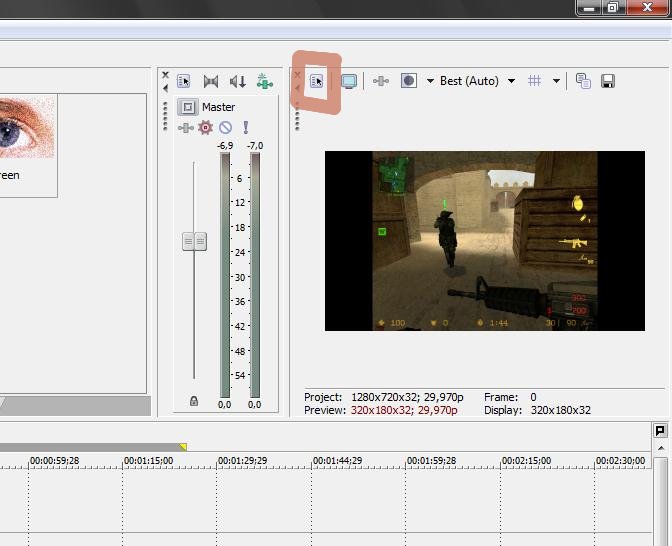Image resolution: width=672 pixels, height=546 pixels.
Task: Open Insert Bus green plugin icon
Action: [264, 81]
